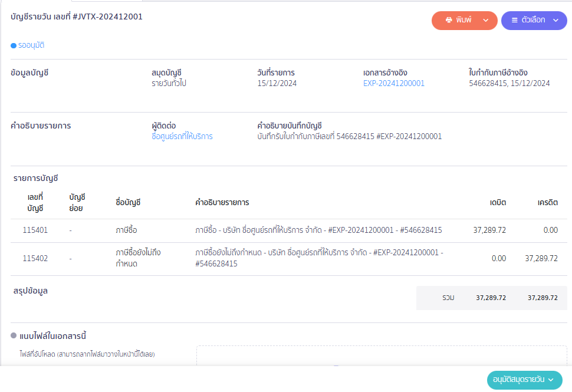Image resolution: width=572 pixels, height=392 pixels.
Task: Click the grey bullet beside แนบไฟล์ในเอกสารนี้
Action: click(14, 336)
